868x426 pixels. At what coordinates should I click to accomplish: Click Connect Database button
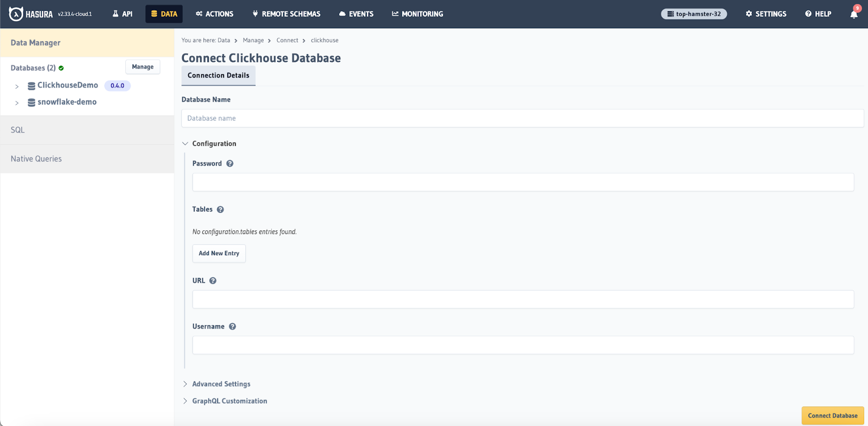point(833,416)
